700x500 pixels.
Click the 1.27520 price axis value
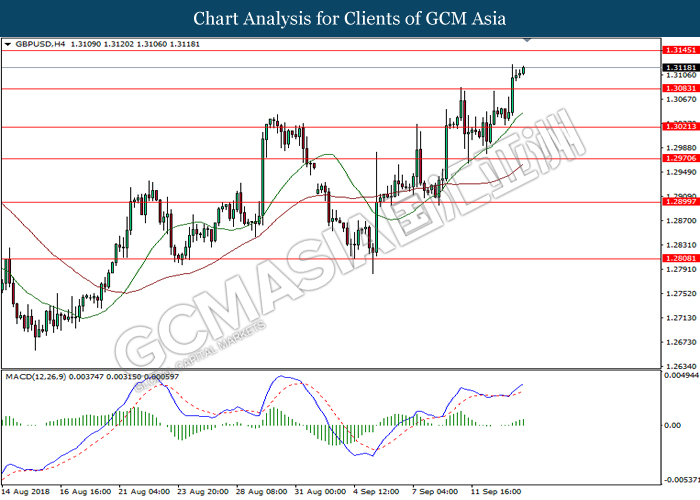click(681, 293)
